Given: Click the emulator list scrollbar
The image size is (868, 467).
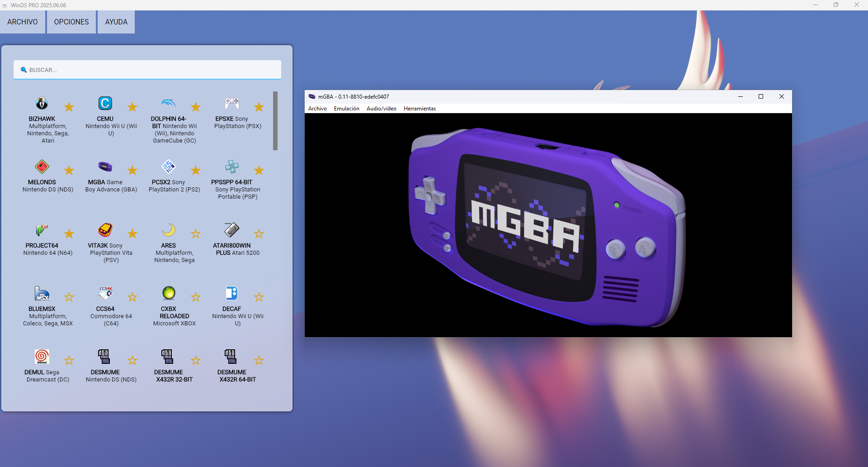Looking at the screenshot, I should pyautogui.click(x=275, y=121).
